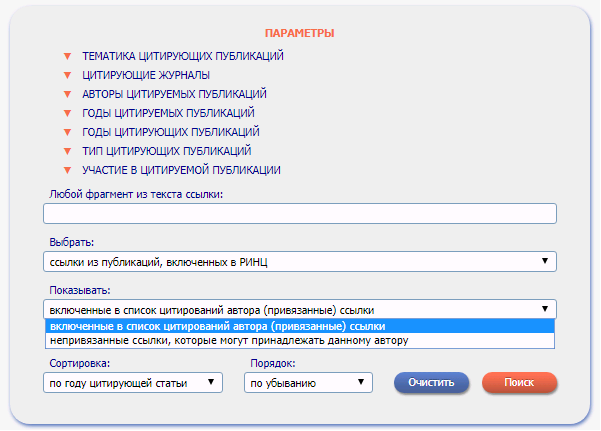Open the ТИП ЦИТИРУЮЩИХ ПУБЛИКАЦИЙ filter label
Viewport: 601px width, 431px height.
tap(166, 151)
